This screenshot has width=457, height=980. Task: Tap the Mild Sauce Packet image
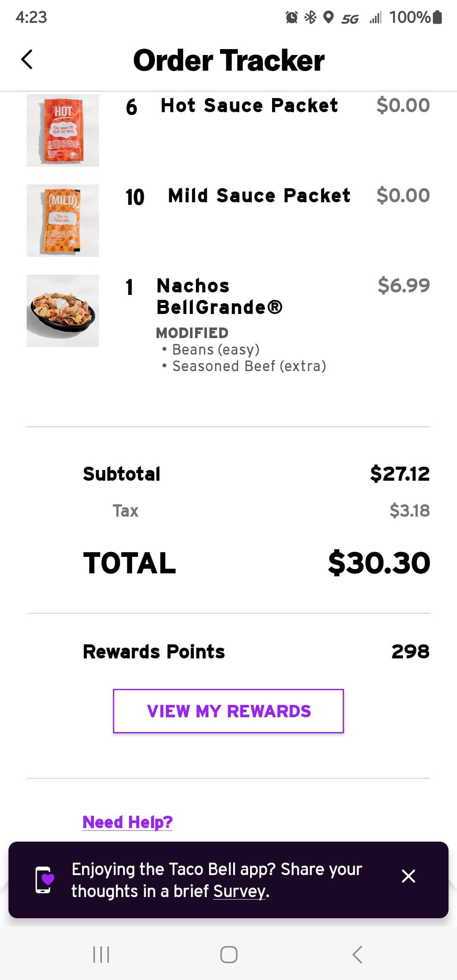[x=63, y=220]
